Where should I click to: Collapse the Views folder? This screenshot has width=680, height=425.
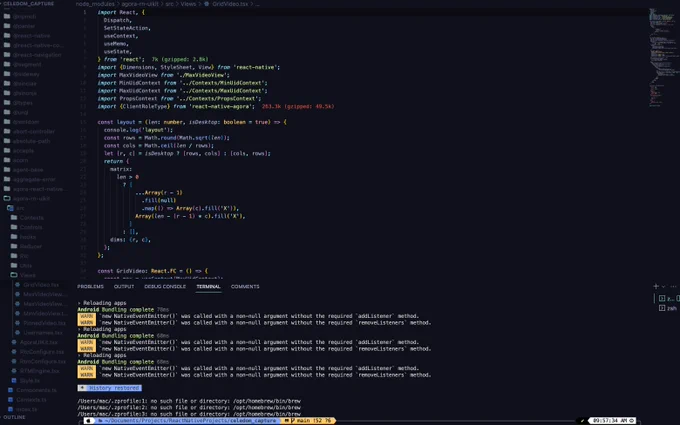[x=27, y=275]
